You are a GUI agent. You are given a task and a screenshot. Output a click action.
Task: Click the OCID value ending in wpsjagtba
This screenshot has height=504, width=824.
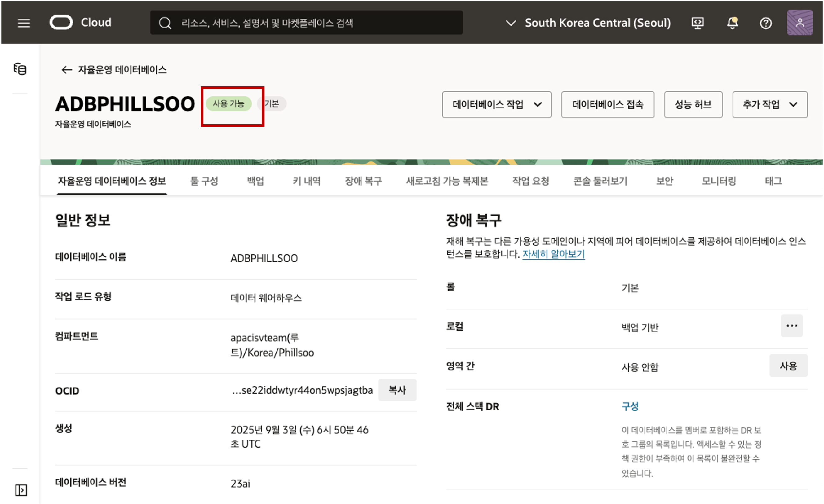click(302, 390)
